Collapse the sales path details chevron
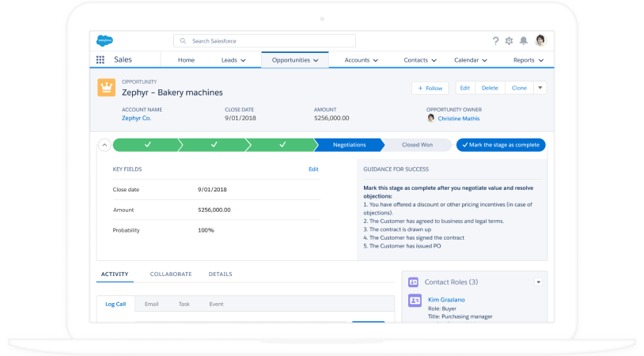This screenshot has height=356, width=644. pyautogui.click(x=104, y=145)
